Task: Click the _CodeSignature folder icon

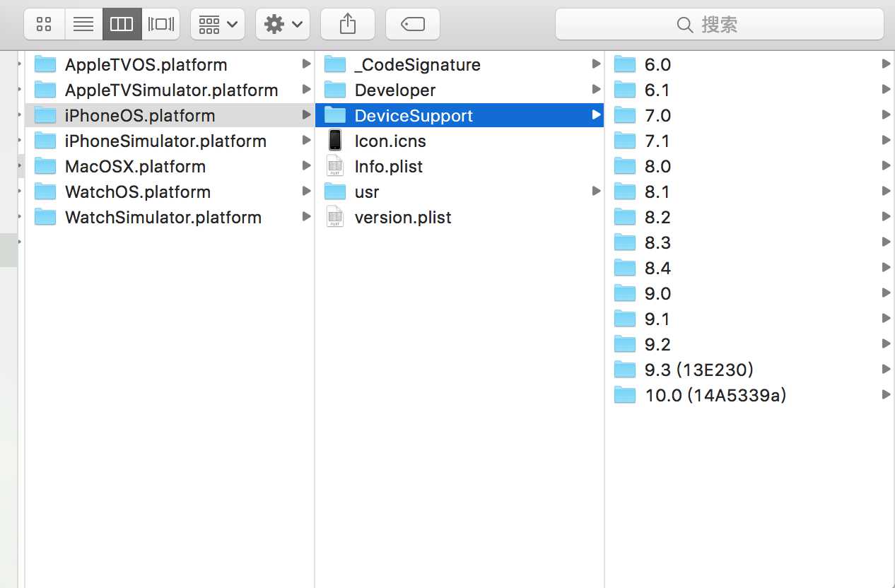Action: tap(335, 64)
